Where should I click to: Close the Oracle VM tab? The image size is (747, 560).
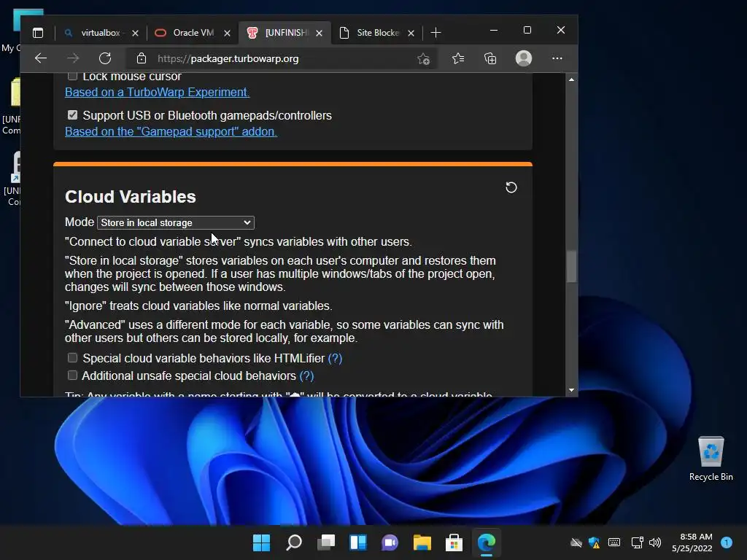coord(228,33)
